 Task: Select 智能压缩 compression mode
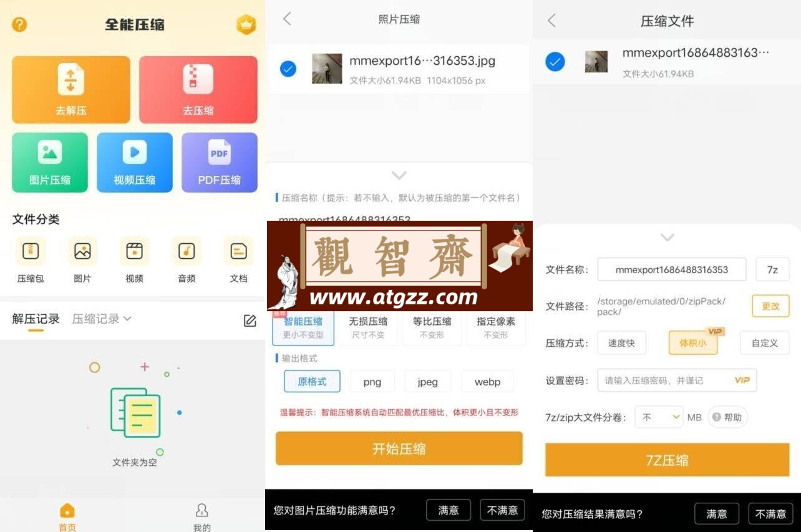point(303,327)
